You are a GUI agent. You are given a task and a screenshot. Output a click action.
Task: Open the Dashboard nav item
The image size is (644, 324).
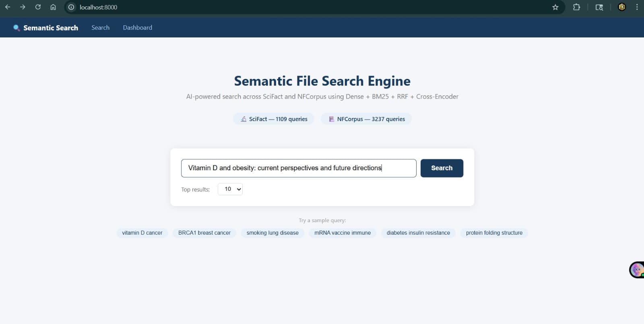coord(138,28)
